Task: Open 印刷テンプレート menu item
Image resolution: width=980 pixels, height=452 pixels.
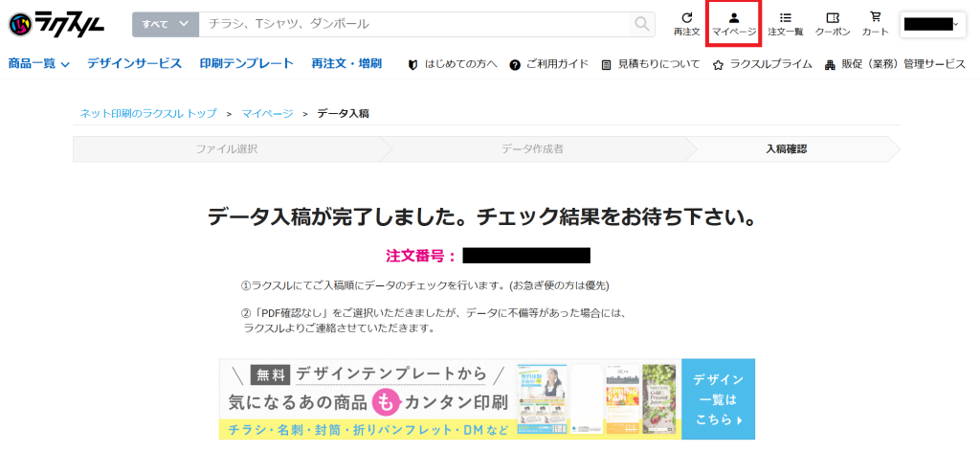Action: pyautogui.click(x=246, y=64)
